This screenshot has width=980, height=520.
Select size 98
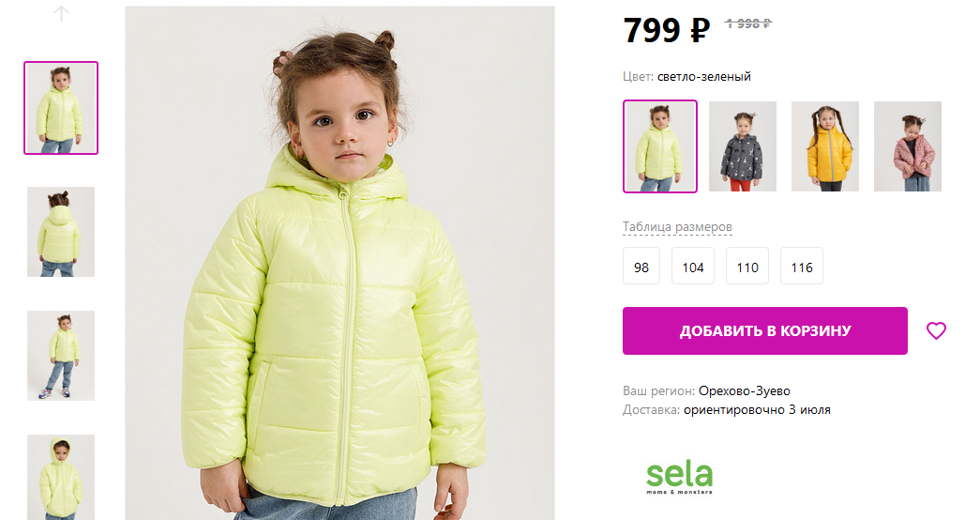tap(641, 266)
